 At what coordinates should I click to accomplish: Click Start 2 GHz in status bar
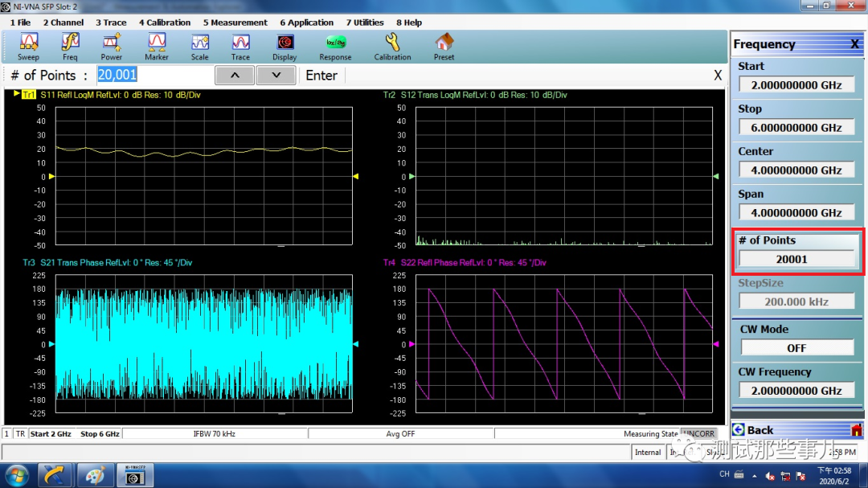(51, 433)
